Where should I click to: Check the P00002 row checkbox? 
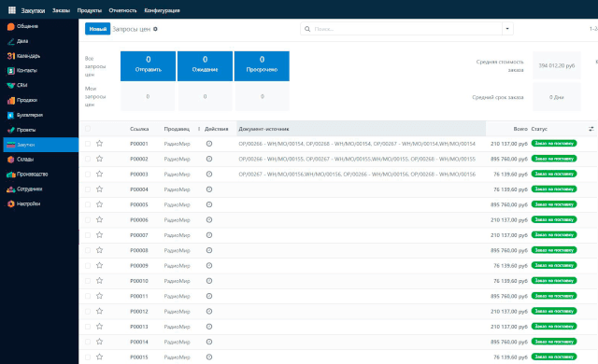click(x=88, y=159)
